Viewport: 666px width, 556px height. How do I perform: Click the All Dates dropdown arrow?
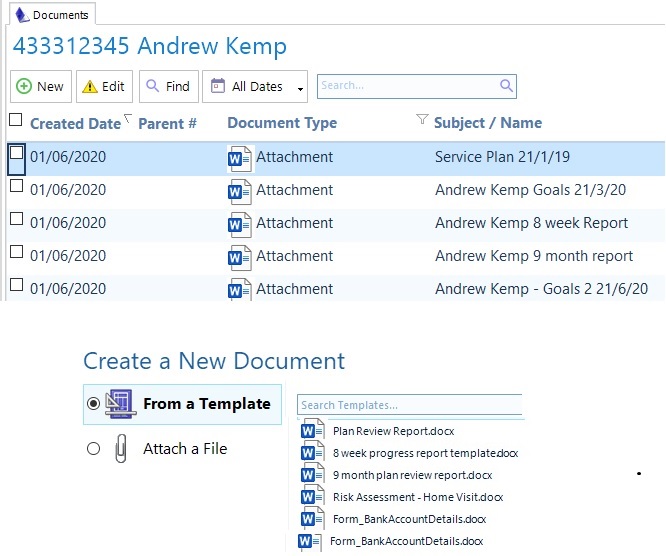tap(300, 89)
